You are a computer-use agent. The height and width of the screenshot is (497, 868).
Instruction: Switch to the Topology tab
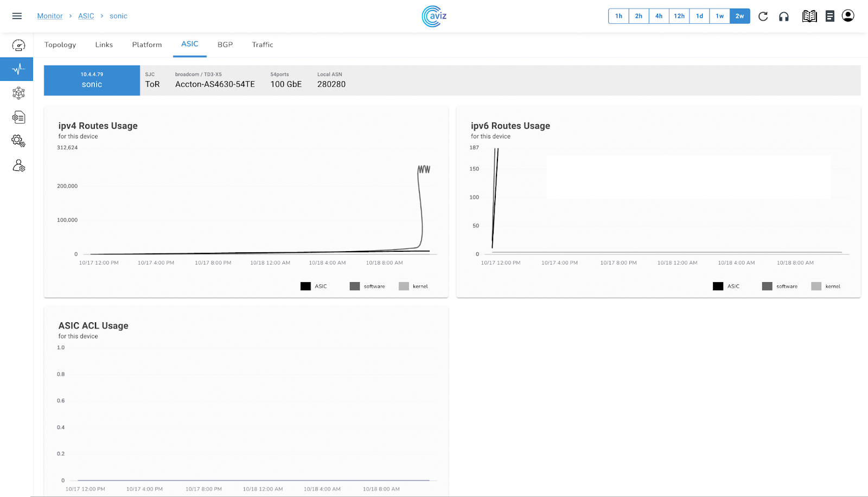(60, 44)
